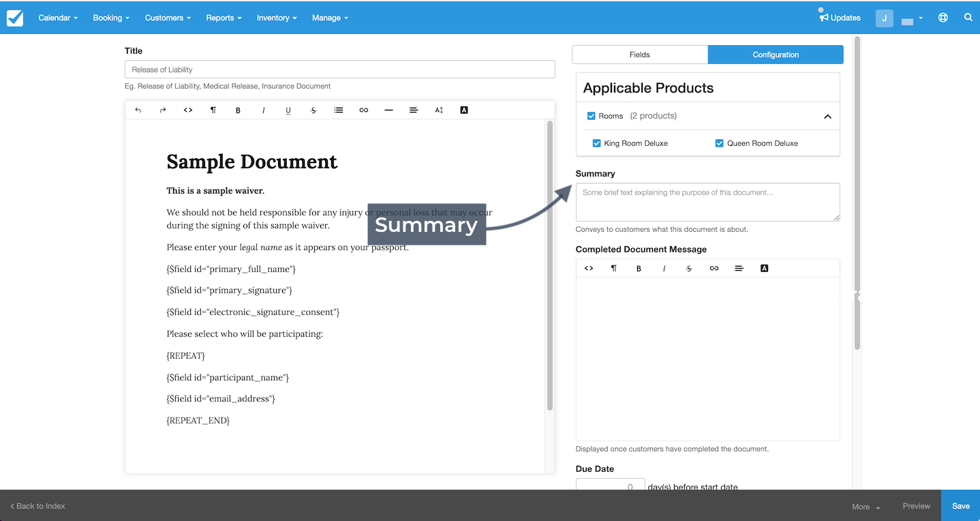The image size is (980, 521).
Task: Apply italic in Completed Document Message toolbar
Action: coord(664,268)
